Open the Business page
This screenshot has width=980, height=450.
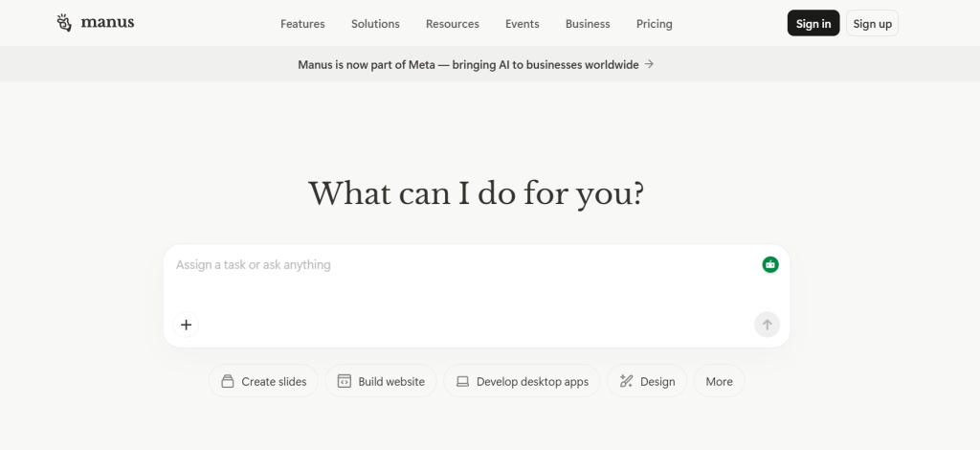coord(588,24)
